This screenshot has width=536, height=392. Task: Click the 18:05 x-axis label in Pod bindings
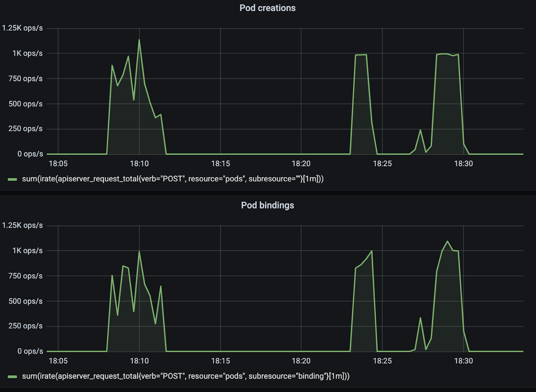[58, 361]
